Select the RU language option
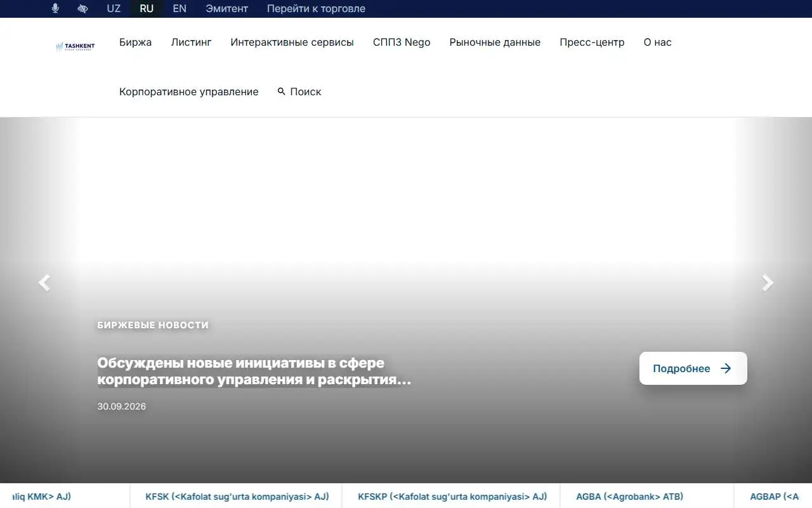Viewport: 812px width, 508px height. 147,9
